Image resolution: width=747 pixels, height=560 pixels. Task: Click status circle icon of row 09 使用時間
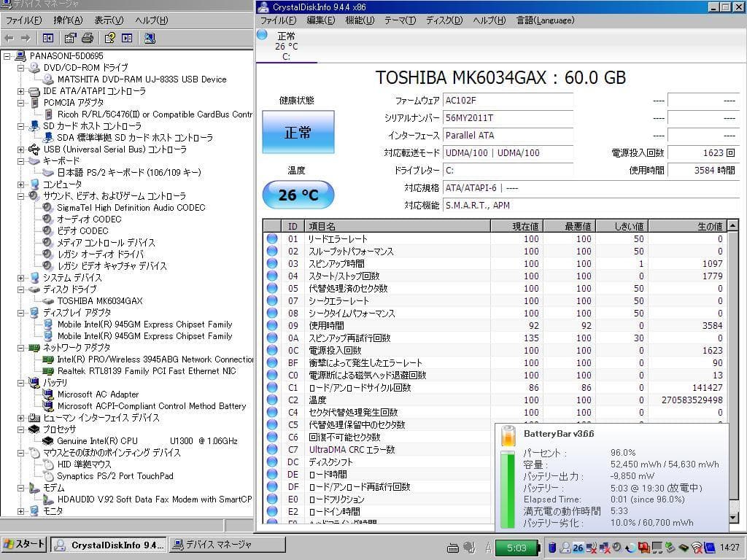[272, 325]
